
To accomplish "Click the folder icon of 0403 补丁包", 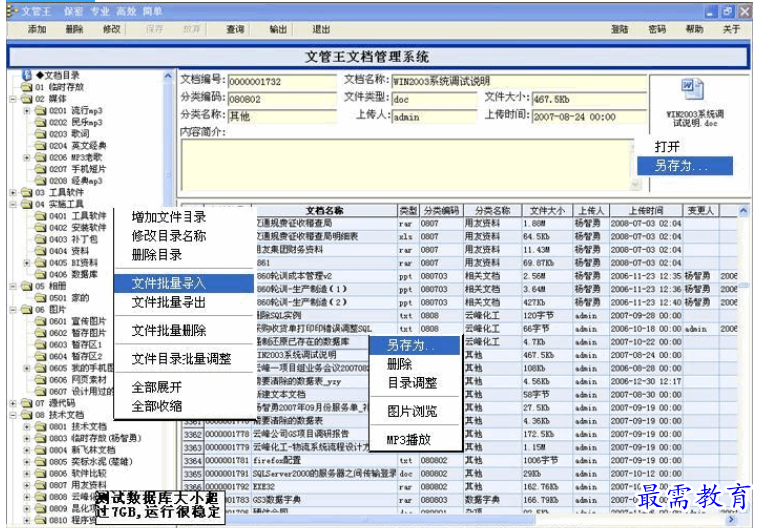I will click(x=41, y=239).
